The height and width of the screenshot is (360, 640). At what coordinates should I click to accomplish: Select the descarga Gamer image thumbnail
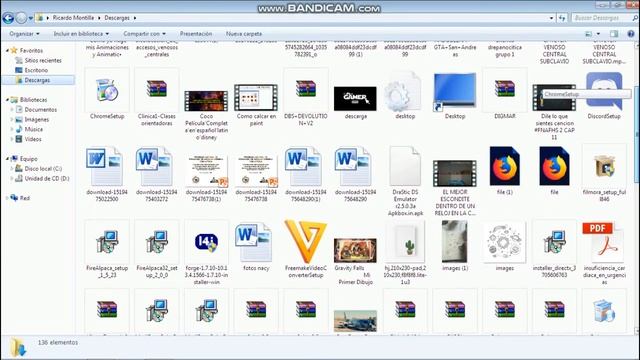(355, 98)
